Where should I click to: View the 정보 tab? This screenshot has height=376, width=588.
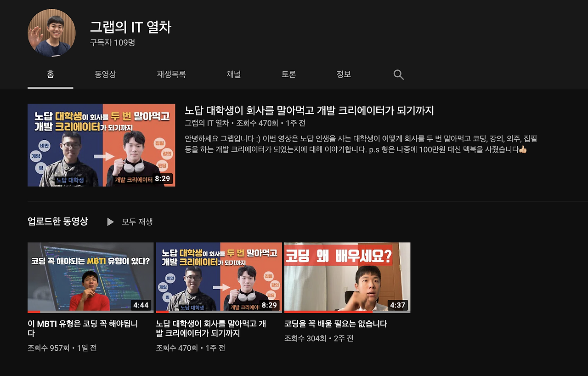pyautogui.click(x=343, y=74)
